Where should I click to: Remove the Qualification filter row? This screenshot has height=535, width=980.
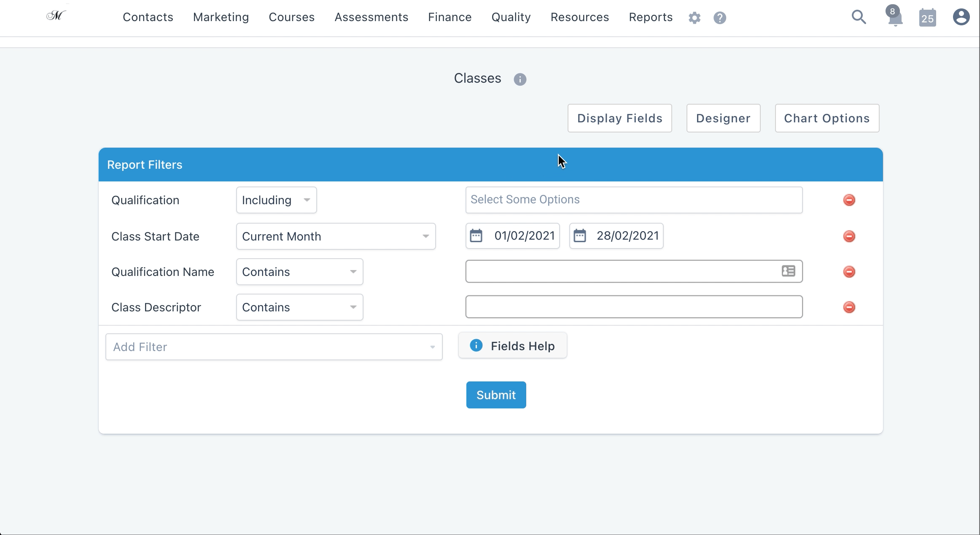[x=849, y=200]
